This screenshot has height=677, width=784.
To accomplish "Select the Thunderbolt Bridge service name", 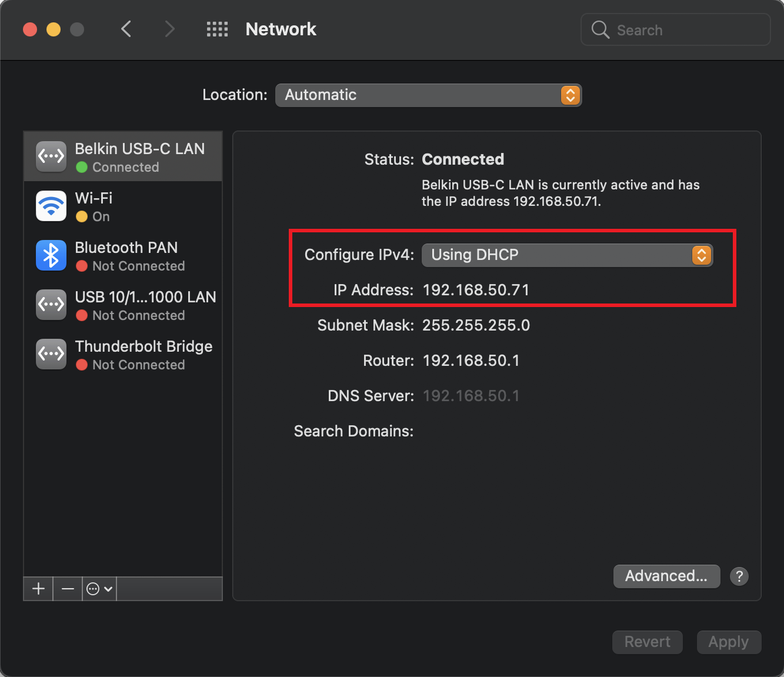I will (x=144, y=346).
